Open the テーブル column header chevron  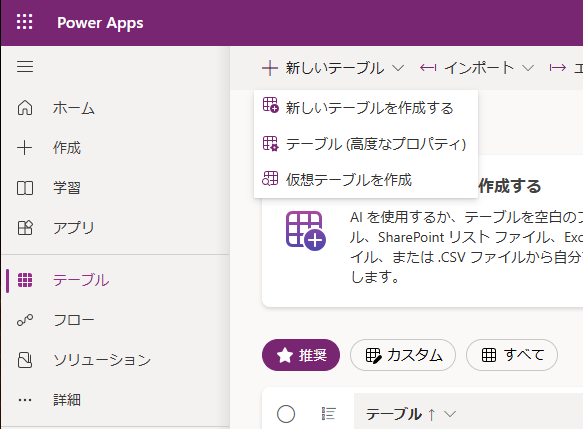450,414
